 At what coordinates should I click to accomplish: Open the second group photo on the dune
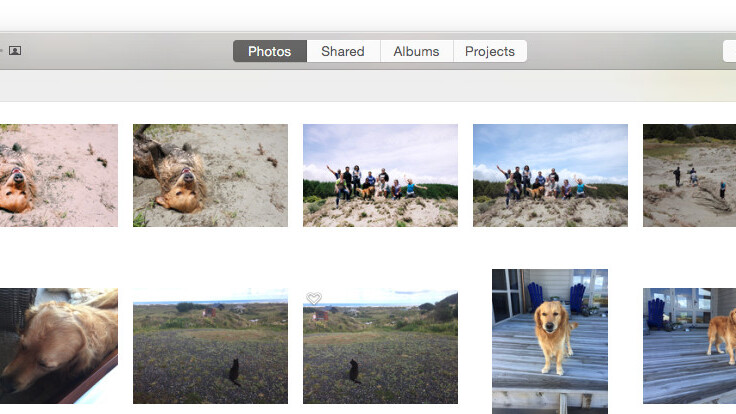click(x=550, y=175)
